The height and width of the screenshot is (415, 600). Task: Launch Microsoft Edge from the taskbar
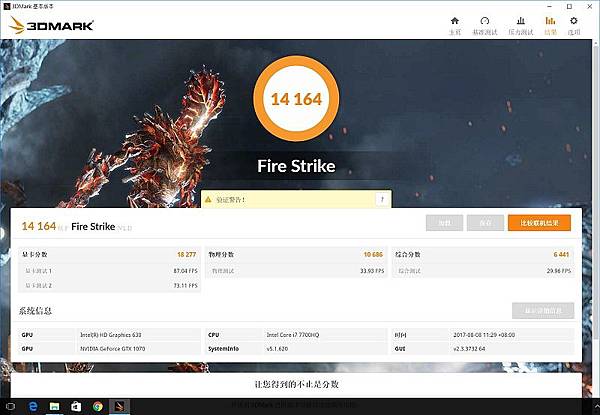[33, 406]
